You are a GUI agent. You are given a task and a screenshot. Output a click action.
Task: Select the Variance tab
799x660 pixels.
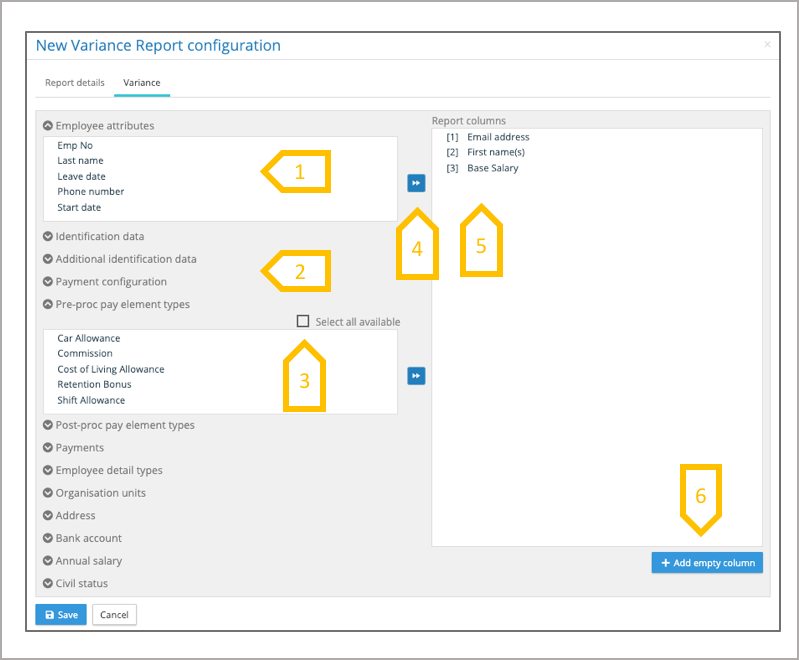click(x=142, y=83)
